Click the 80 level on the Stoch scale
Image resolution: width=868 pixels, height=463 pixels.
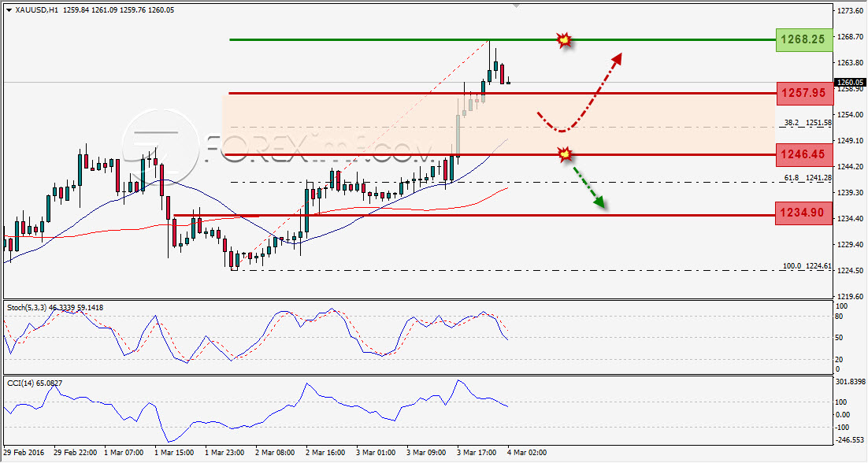(x=840, y=317)
